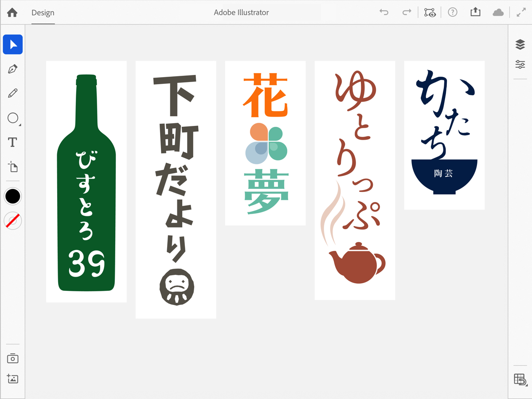Open the Help question mark
532x399 pixels.
click(453, 12)
